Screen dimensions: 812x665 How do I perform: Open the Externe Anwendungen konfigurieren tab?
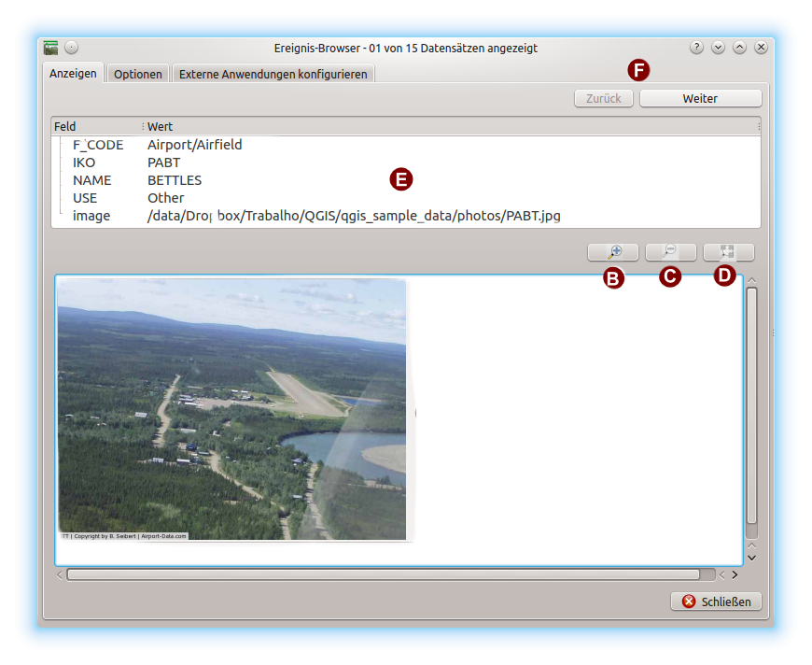(x=274, y=74)
